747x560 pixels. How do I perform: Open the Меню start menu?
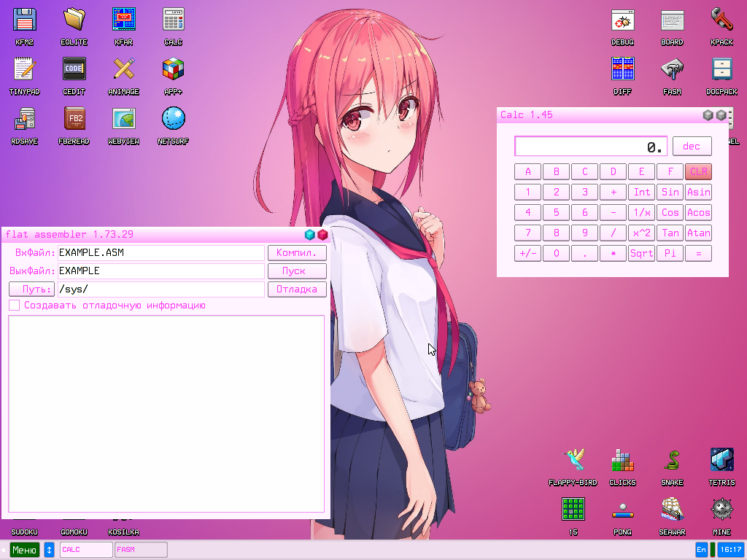24,550
